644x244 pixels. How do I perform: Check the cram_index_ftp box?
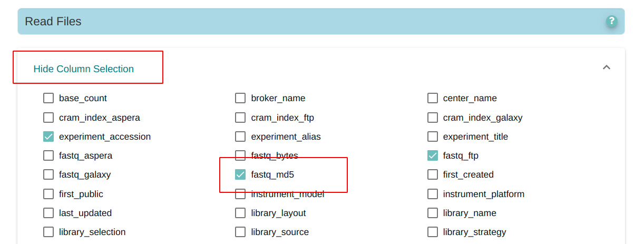(240, 118)
